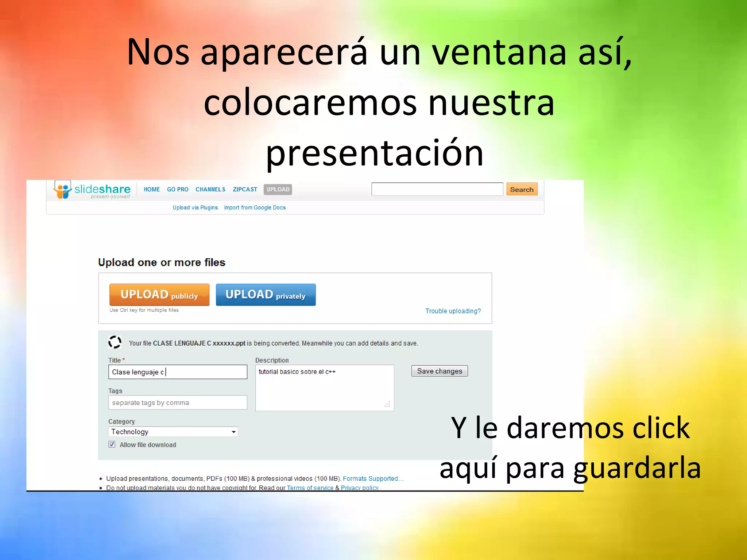The height and width of the screenshot is (560, 747).
Task: Click the Save changes button
Action: 440,371
